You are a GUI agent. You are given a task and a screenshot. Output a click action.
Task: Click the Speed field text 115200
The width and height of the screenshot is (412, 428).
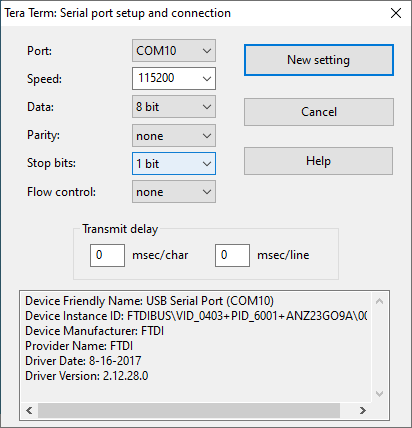[x=156, y=78]
